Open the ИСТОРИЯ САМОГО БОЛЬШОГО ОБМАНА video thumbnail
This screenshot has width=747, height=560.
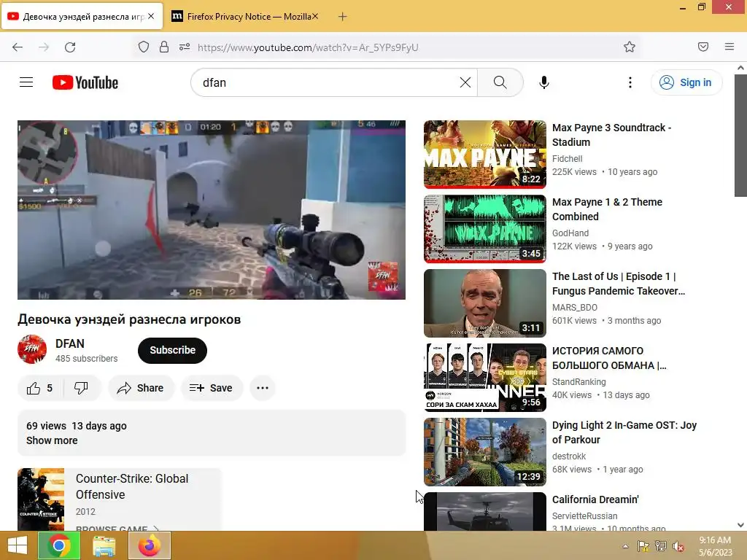point(485,378)
